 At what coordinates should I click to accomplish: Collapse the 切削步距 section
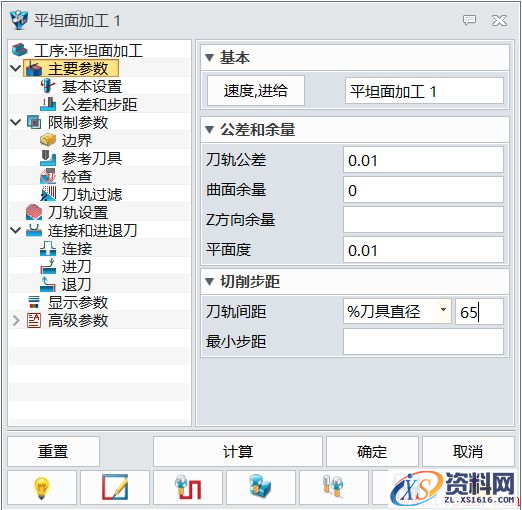click(x=209, y=282)
